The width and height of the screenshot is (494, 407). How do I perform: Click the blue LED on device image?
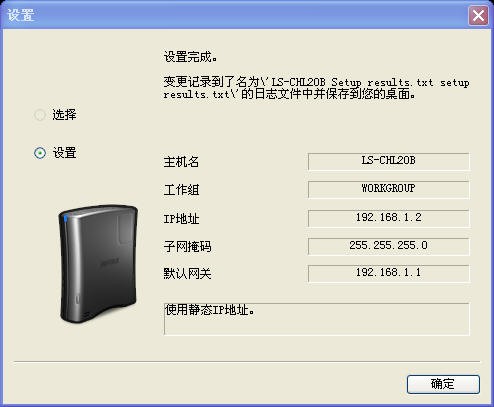66,219
